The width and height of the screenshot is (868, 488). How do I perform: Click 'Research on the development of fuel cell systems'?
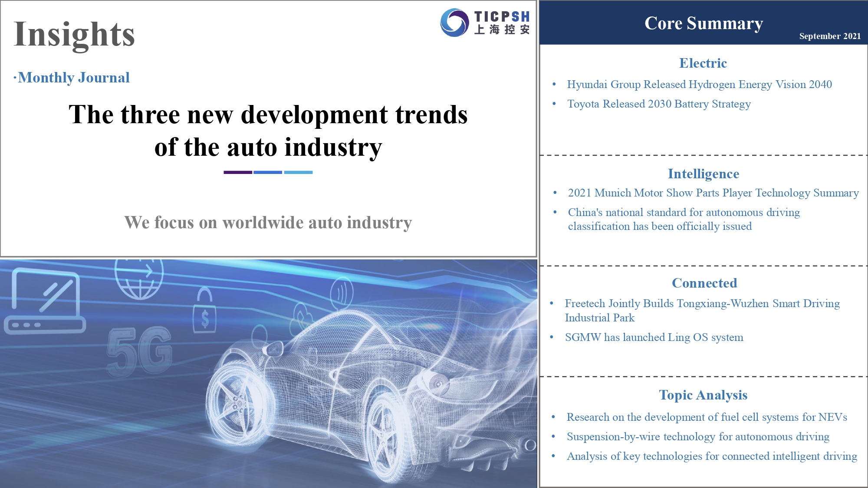pyautogui.click(x=707, y=417)
